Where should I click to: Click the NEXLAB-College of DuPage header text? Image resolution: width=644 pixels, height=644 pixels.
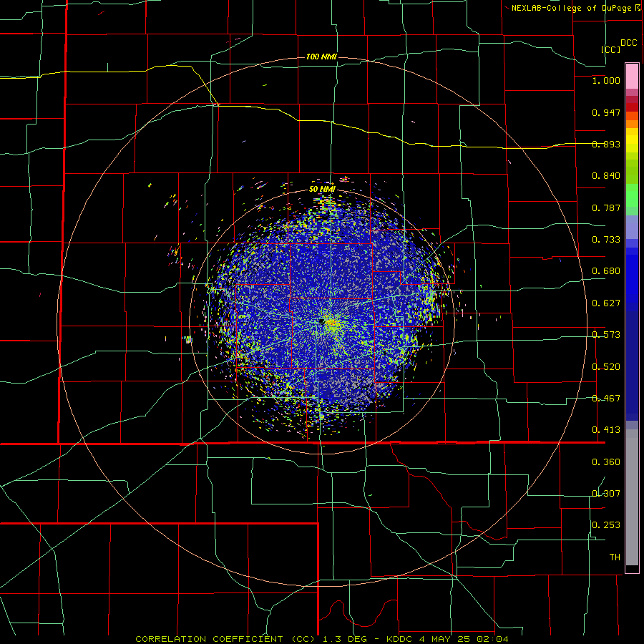pyautogui.click(x=571, y=8)
